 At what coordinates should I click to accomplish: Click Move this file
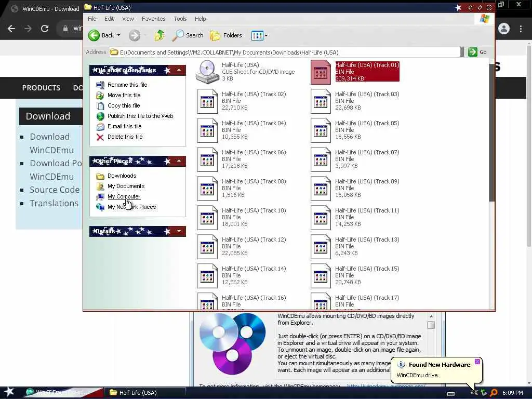124,96
